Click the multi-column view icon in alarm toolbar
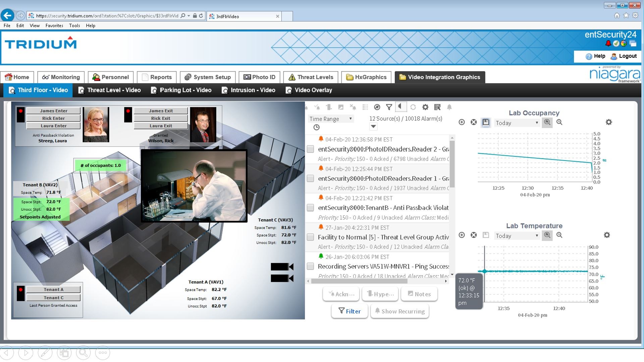The height and width of the screenshot is (362, 644). click(x=365, y=107)
